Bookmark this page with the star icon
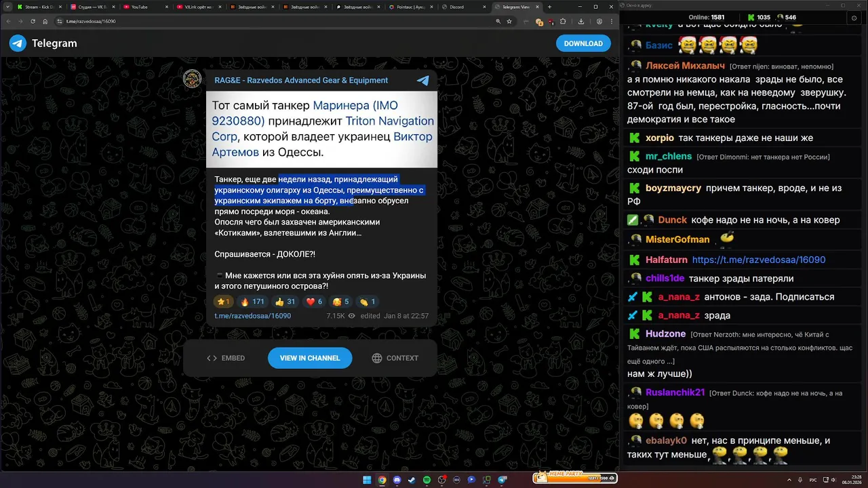 click(x=509, y=22)
